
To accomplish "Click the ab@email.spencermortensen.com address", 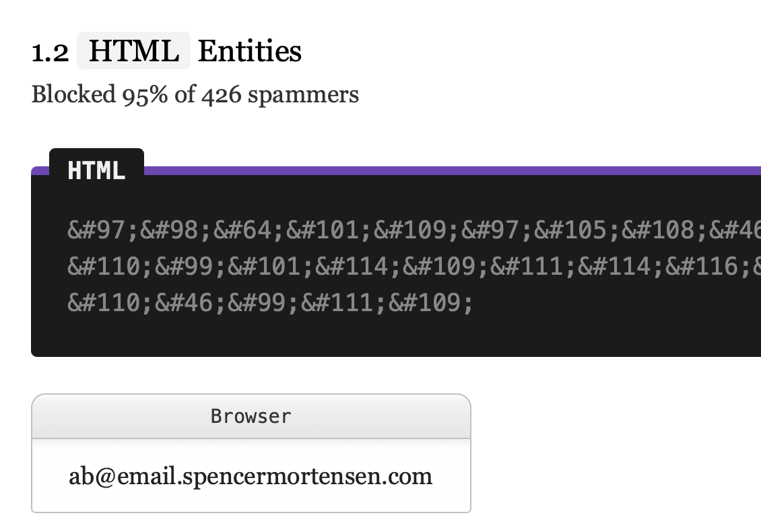I will click(x=251, y=477).
